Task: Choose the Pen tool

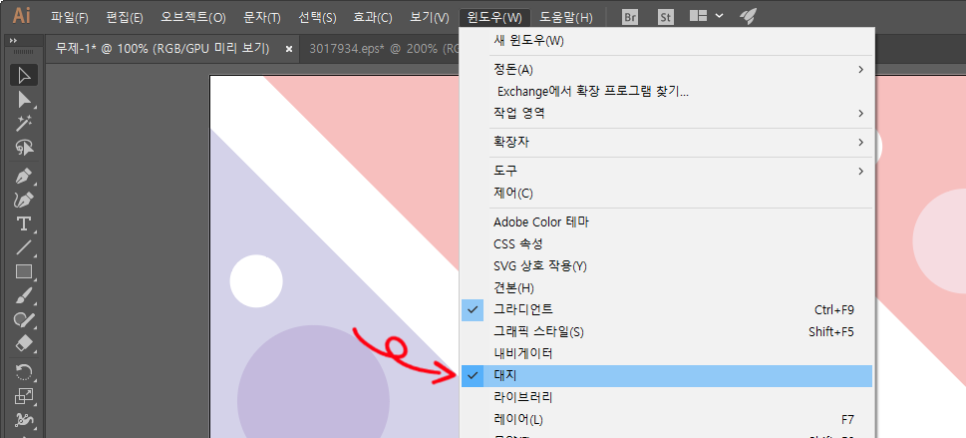Action: point(25,175)
